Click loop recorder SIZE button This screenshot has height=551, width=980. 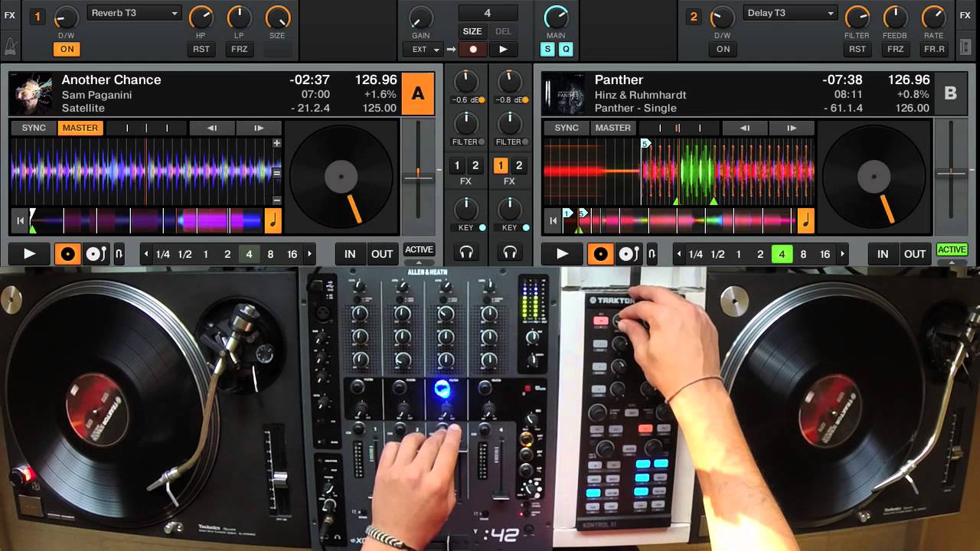coord(472,31)
